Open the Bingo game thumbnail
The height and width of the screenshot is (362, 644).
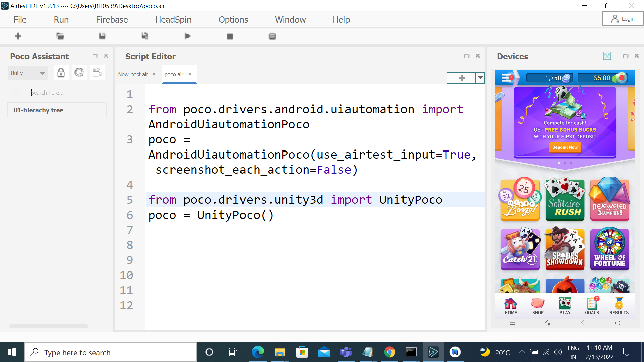(x=520, y=199)
